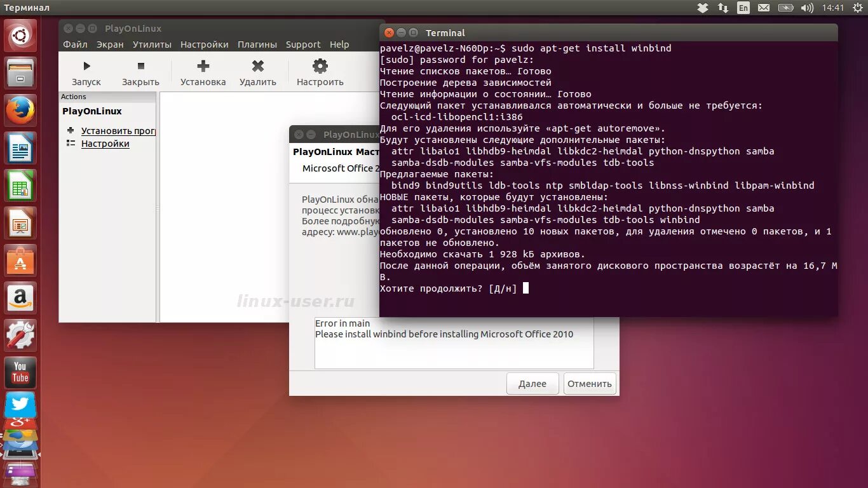Viewport: 868px width, 488px height.
Task: Click the PlayOnLinux heading in sidebar
Action: point(92,111)
